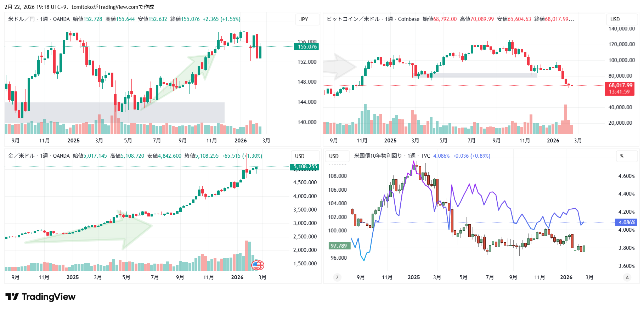
Task: Toggle the A auto-scale button on the bond chart
Action: click(627, 277)
